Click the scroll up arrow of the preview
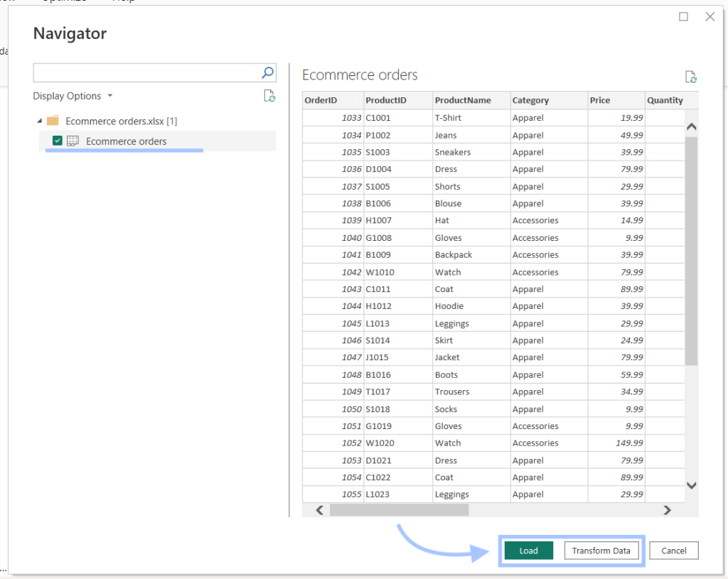This screenshot has height=579, width=728. 691,126
